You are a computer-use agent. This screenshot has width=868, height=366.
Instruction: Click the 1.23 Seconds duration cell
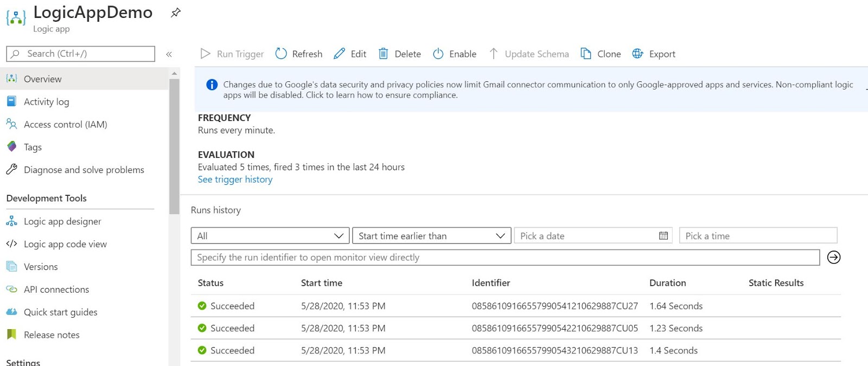click(676, 328)
